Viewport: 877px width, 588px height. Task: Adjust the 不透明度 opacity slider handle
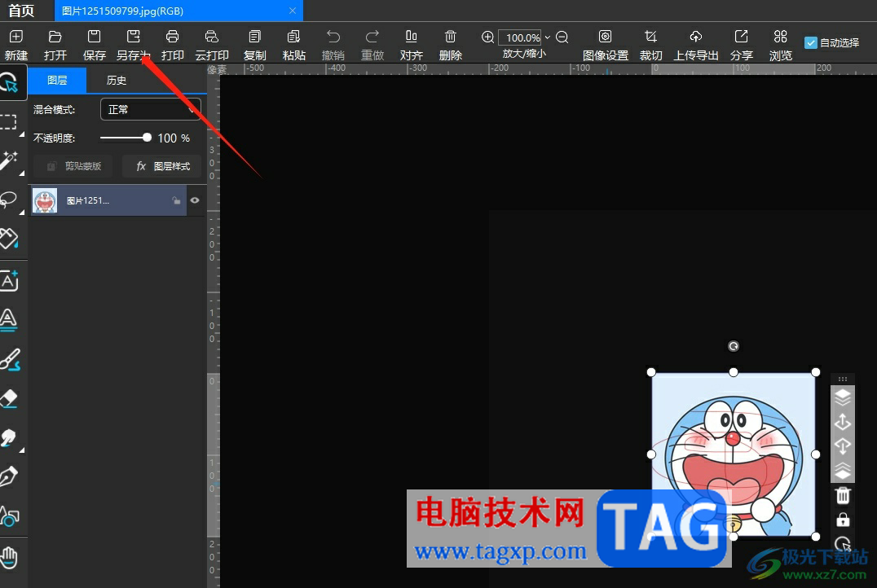pos(147,138)
